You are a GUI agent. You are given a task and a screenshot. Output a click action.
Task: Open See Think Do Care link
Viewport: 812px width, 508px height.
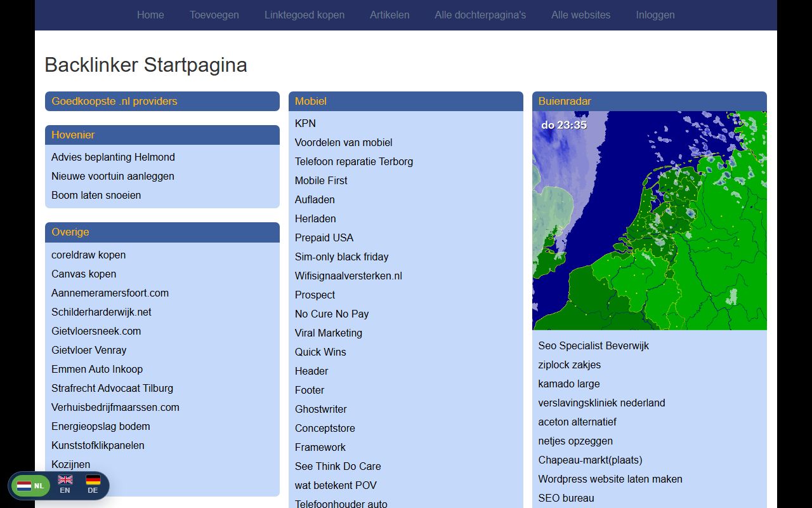click(x=338, y=466)
